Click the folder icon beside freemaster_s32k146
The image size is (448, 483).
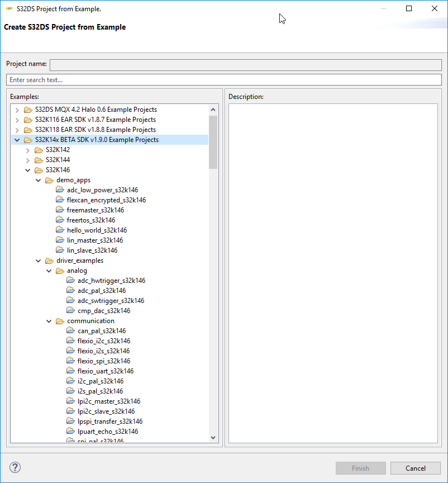tap(60, 210)
